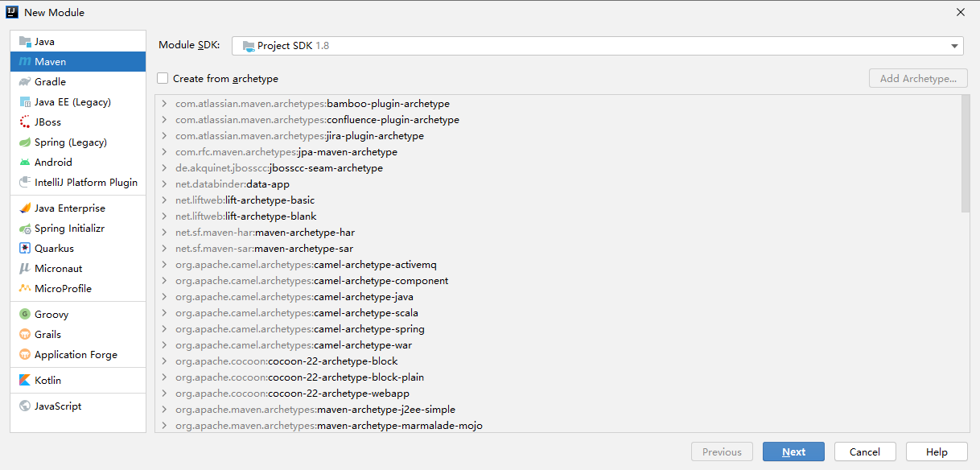Click the archetype list vertical scrollbar
This screenshot has width=980, height=470.
pos(966,154)
